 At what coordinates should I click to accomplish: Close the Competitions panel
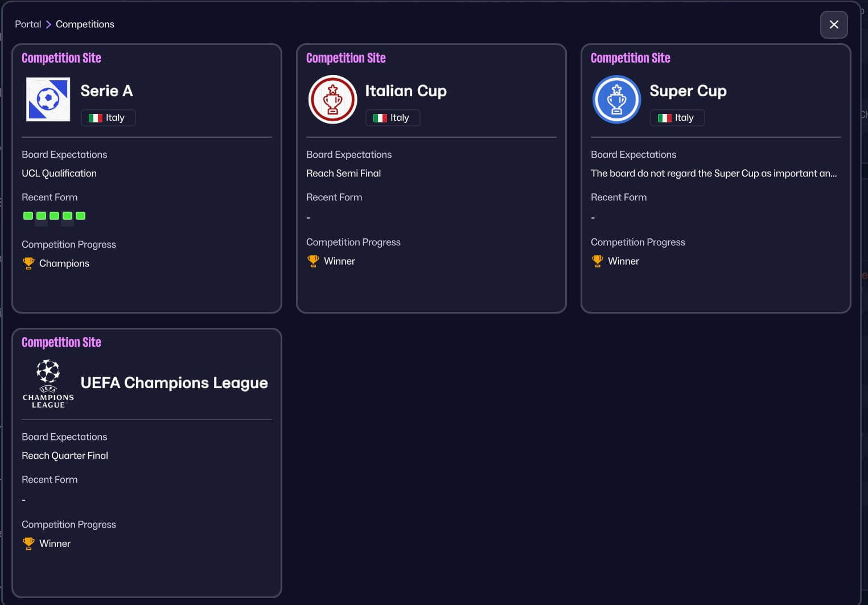834,24
